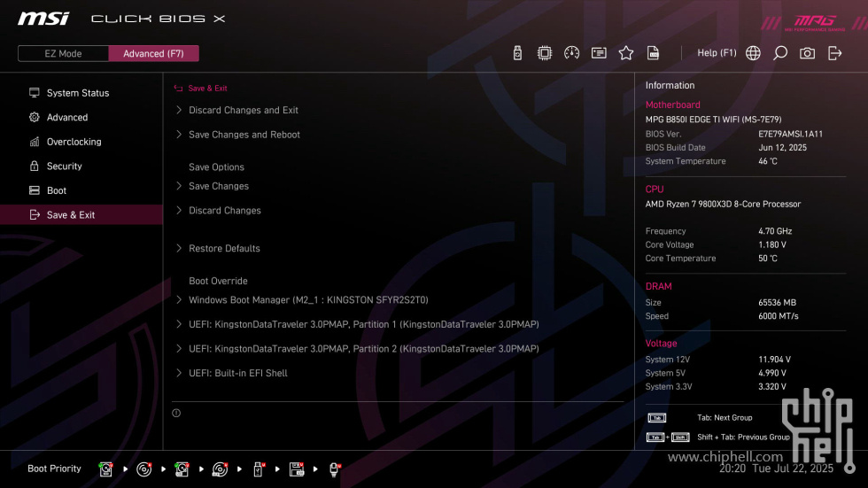Select Restore Defaults

pyautogui.click(x=224, y=248)
